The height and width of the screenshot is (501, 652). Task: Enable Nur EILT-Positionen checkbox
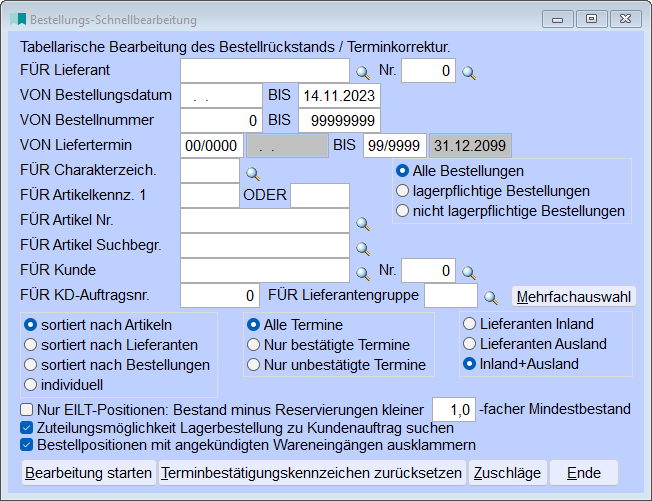coord(27,410)
